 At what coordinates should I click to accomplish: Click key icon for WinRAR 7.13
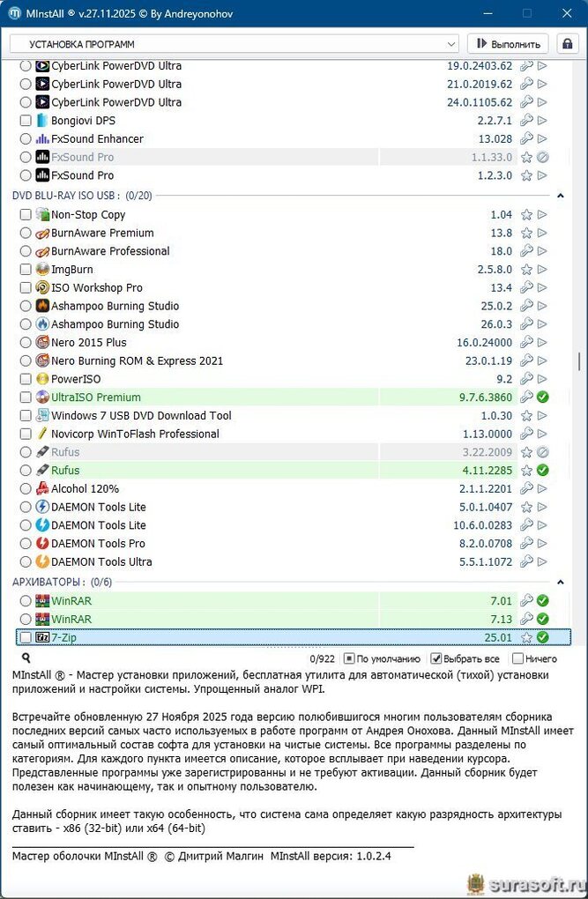click(526, 620)
